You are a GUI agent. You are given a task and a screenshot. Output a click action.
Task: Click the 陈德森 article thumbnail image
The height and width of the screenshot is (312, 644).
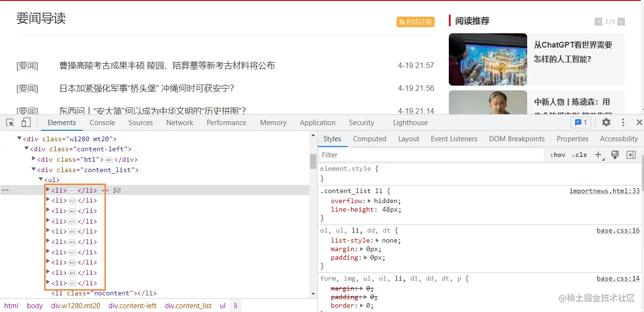(x=488, y=102)
